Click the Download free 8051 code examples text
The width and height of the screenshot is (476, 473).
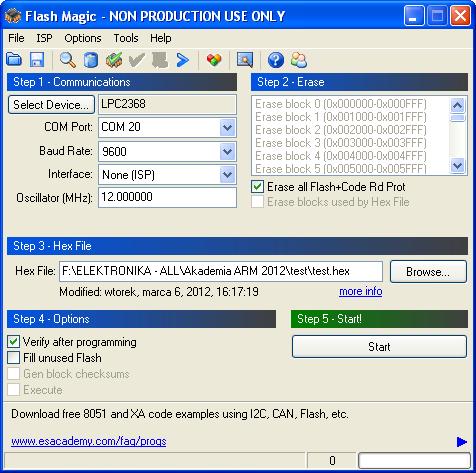pyautogui.click(x=180, y=414)
